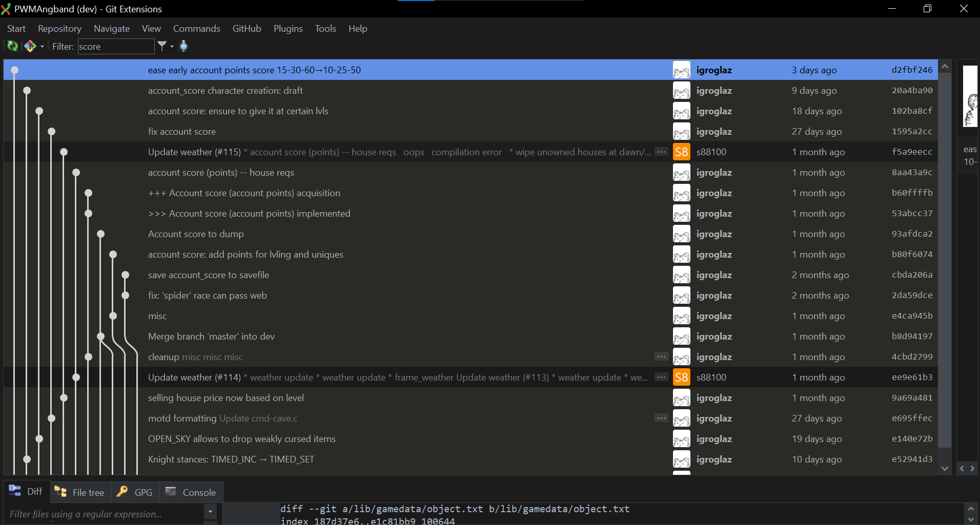
Task: Click S8 build status icon on Update weather (#115)
Action: coord(681,152)
